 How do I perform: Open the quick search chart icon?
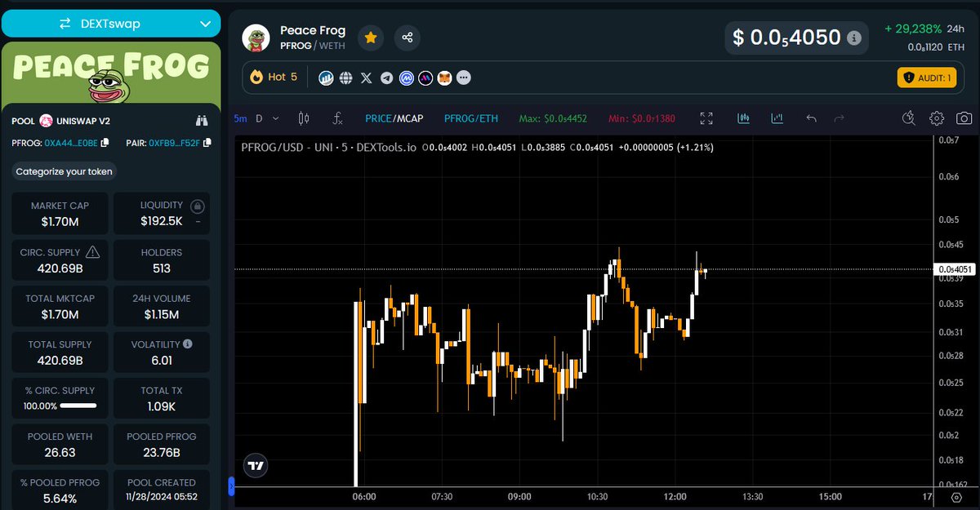[910, 118]
